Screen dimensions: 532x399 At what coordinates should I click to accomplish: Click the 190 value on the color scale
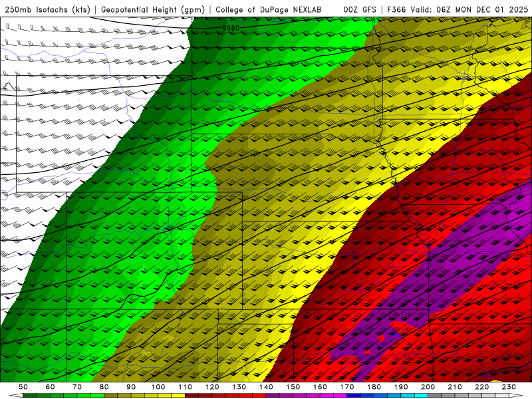pyautogui.click(x=401, y=387)
